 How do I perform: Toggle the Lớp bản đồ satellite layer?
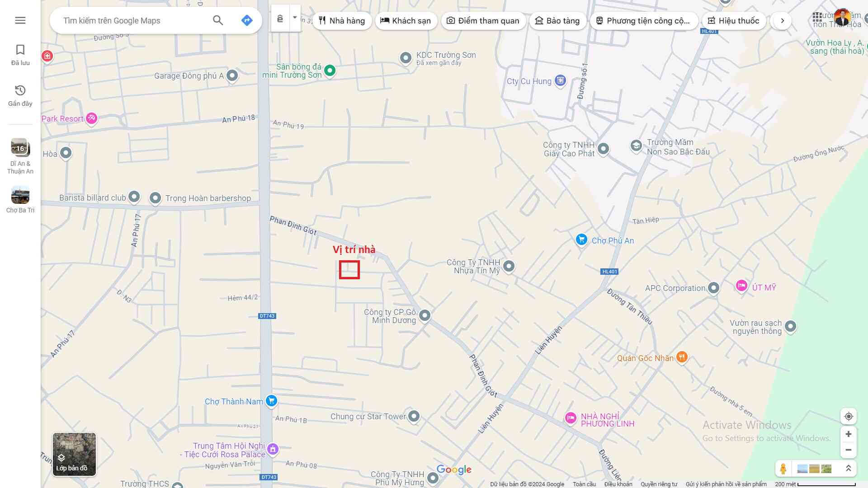pyautogui.click(x=74, y=454)
